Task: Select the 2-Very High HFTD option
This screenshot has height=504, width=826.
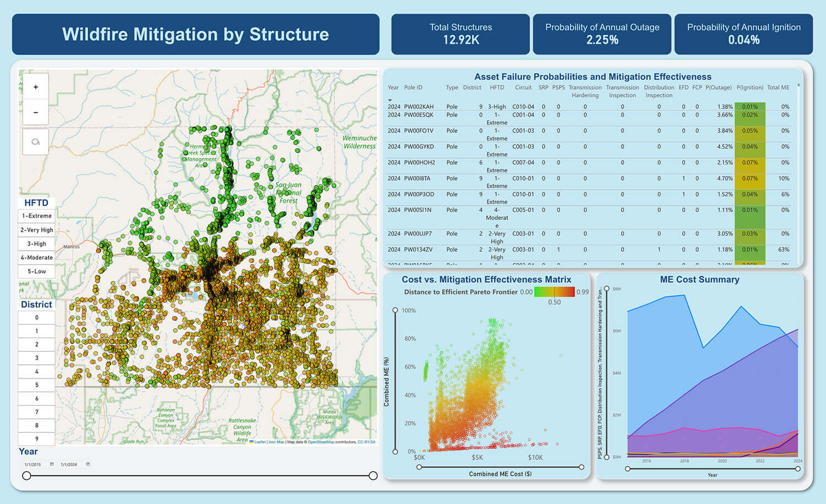Action: tap(36, 229)
